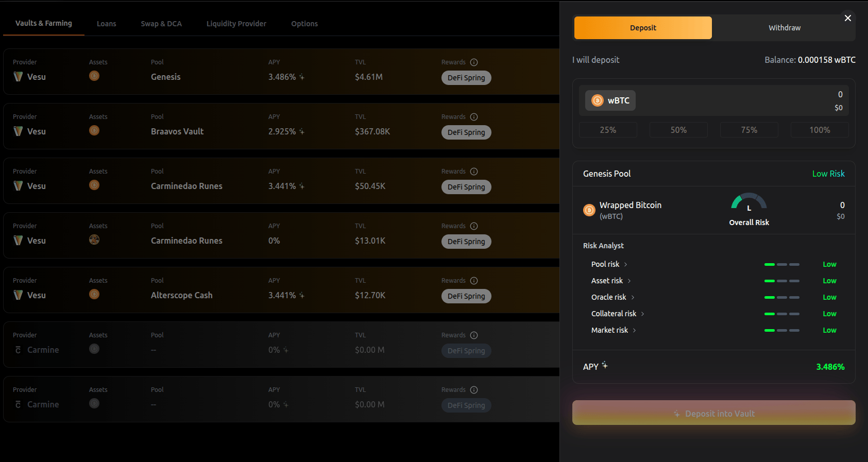Click asset coin icon in Alterscope Cash row

94,294
